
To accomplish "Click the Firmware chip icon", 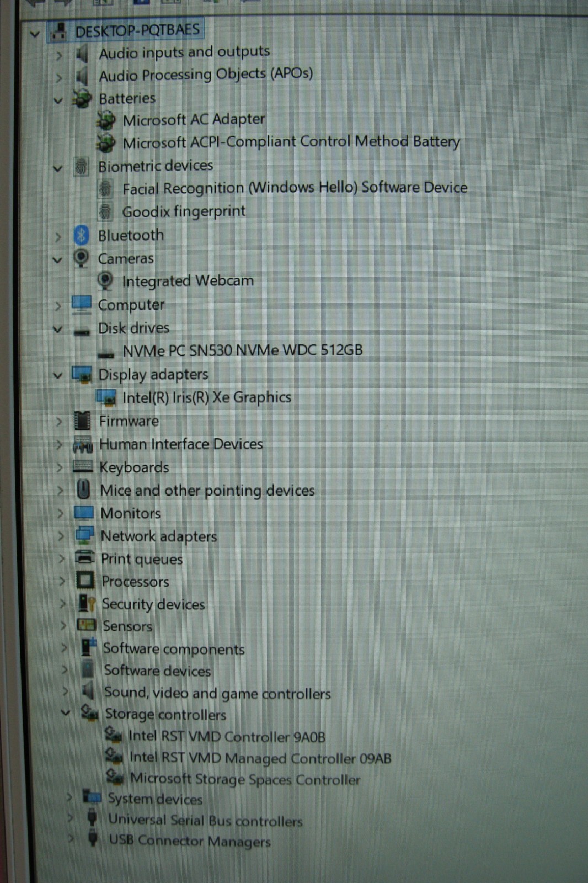I will [82, 421].
